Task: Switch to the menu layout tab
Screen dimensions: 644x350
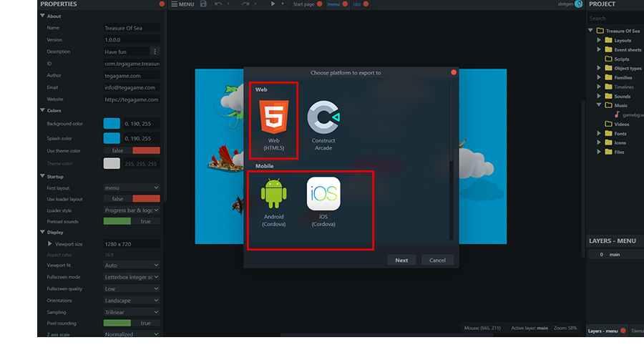Action: 333,4
